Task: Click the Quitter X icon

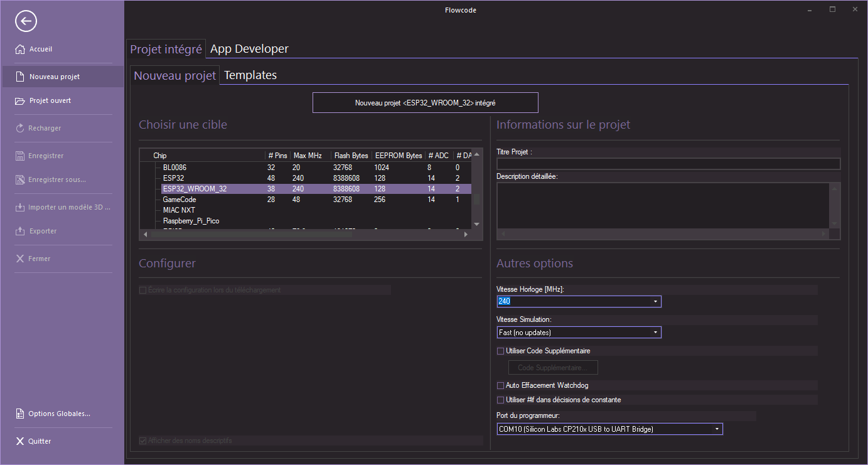Action: (x=20, y=441)
